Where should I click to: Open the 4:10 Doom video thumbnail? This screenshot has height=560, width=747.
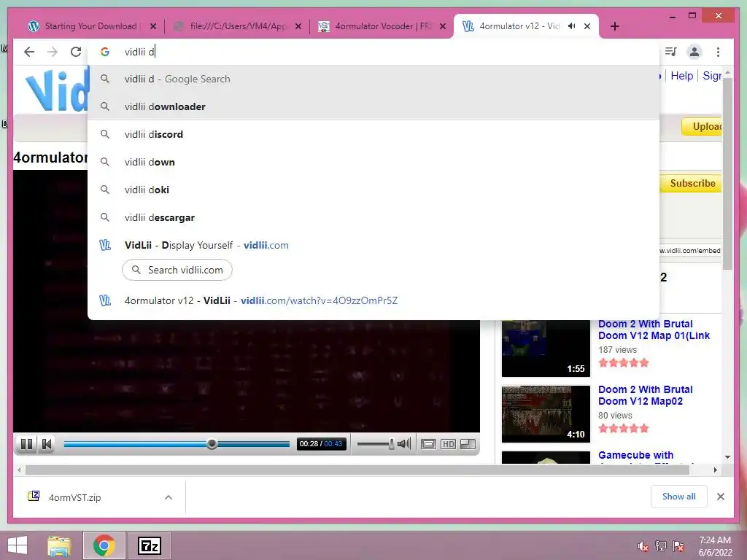(546, 414)
